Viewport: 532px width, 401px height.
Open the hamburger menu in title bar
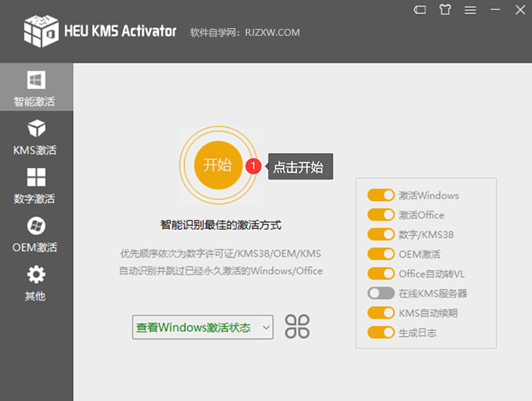pos(470,10)
